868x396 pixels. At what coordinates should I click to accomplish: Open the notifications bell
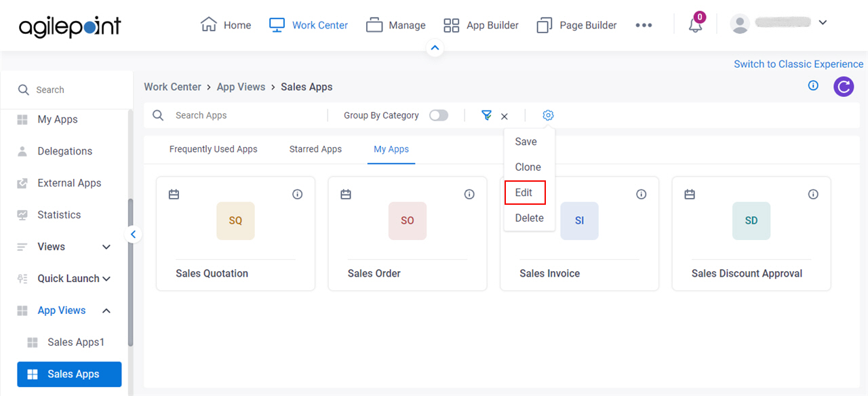pos(695,25)
